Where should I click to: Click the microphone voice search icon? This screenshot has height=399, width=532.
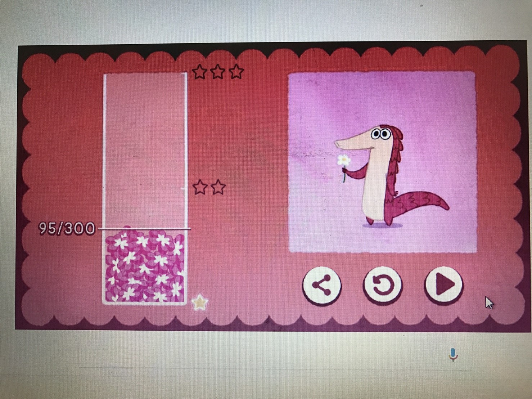[x=453, y=355]
